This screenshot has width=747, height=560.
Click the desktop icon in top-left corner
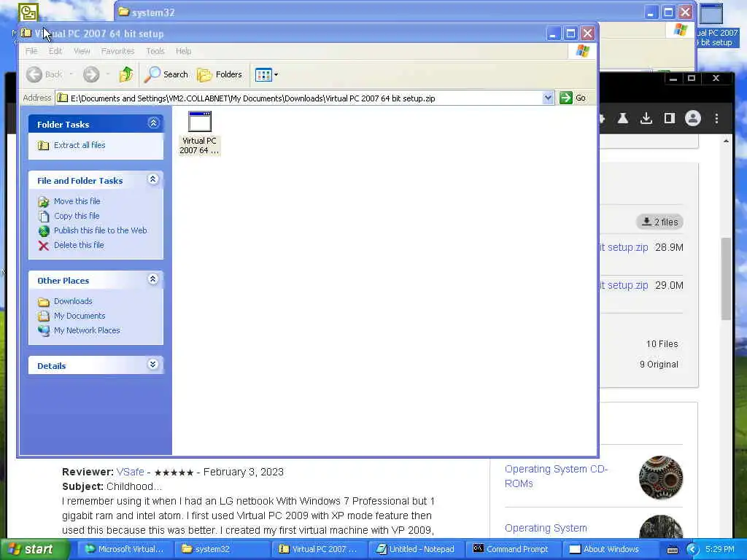tap(28, 12)
